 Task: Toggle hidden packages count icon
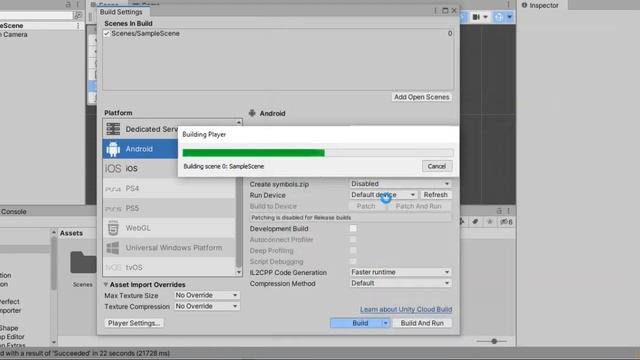click(x=506, y=222)
